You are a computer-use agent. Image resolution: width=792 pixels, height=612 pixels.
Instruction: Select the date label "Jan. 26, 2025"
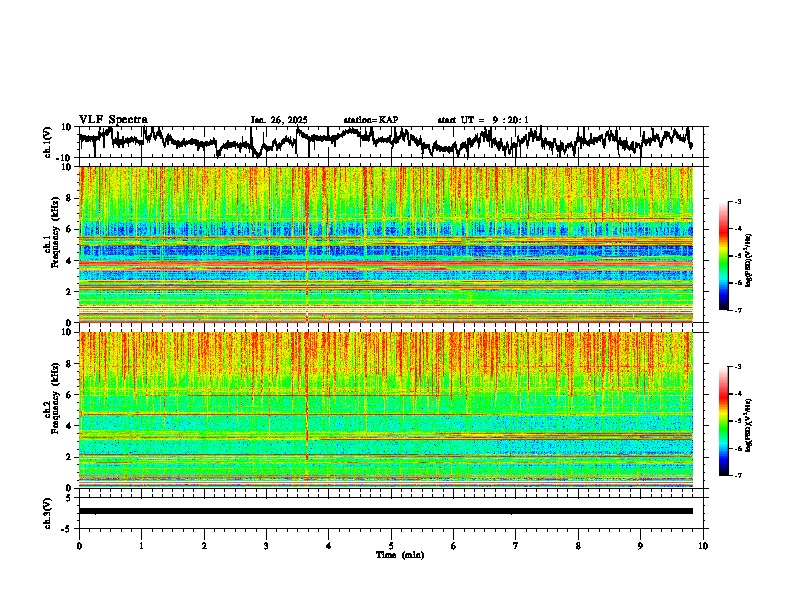279,120
